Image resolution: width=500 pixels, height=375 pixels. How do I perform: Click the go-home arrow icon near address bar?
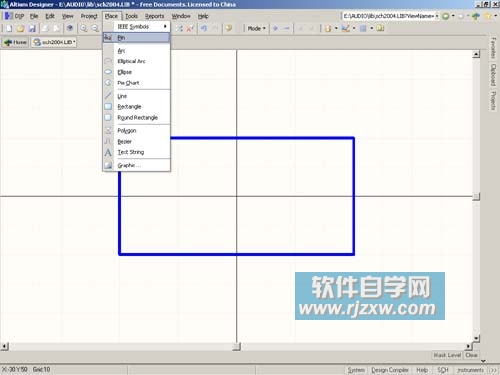(476, 16)
